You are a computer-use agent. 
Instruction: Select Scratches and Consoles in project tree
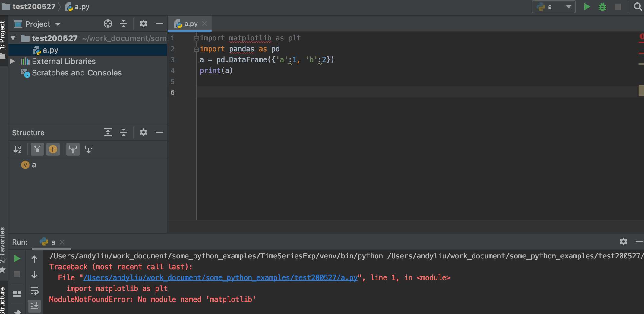coord(77,73)
